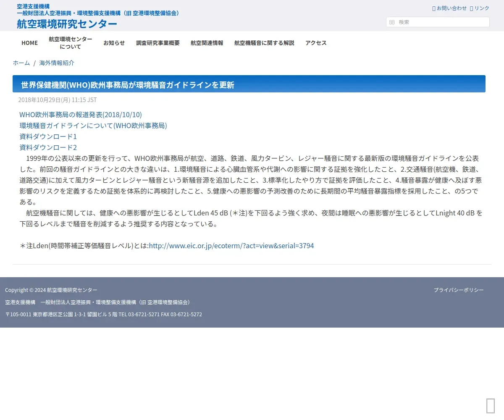Click お問い合わせ text link in header
This screenshot has width=504, height=420.
(x=452, y=8)
